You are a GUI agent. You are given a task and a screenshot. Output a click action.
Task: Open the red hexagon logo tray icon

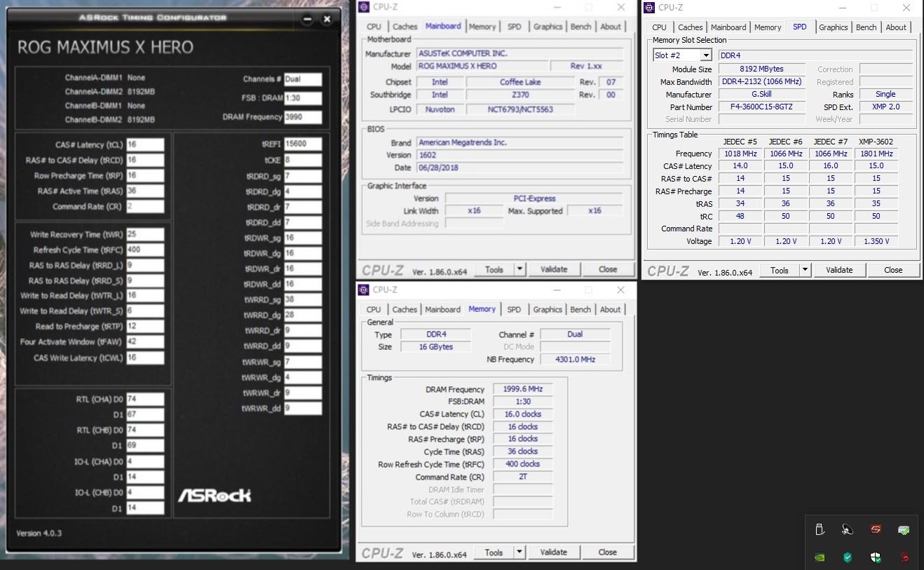[x=876, y=530]
